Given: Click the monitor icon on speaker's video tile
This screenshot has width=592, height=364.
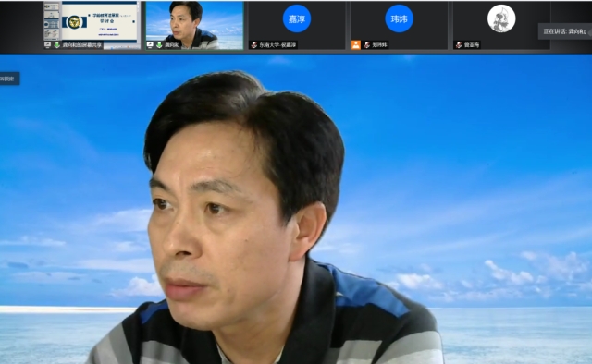Looking at the screenshot, I should [150, 45].
